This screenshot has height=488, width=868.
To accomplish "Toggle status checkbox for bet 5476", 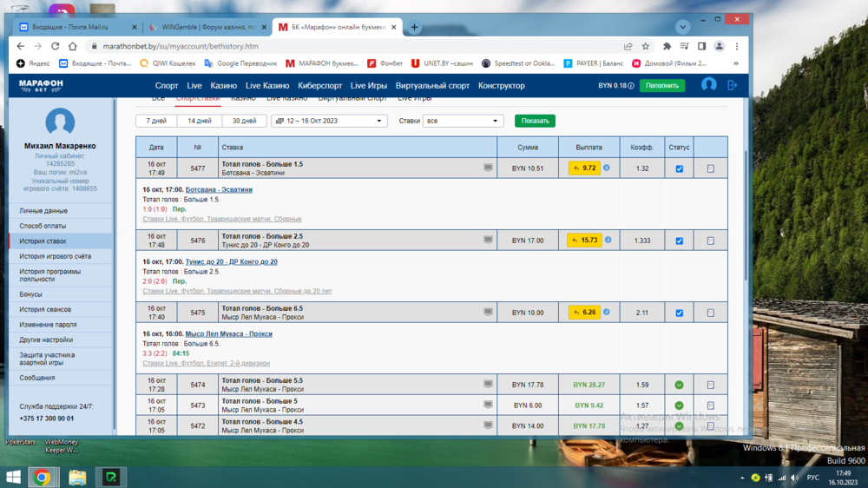I will pyautogui.click(x=680, y=241).
